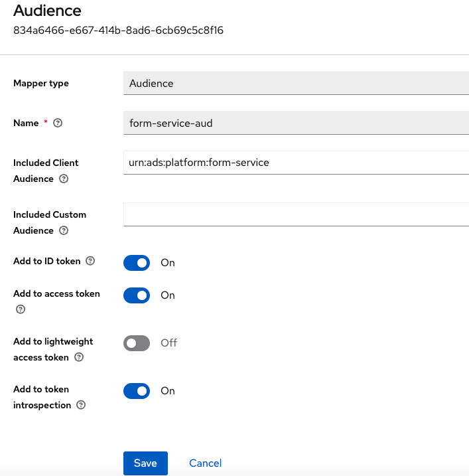Disable the Add to ID token switch
The image size is (469, 476).
click(137, 263)
